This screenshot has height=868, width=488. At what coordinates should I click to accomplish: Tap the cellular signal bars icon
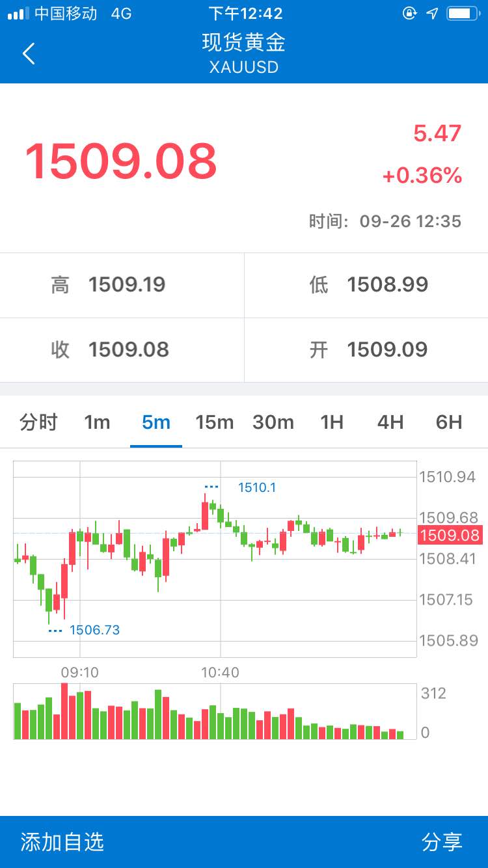pos(18,14)
